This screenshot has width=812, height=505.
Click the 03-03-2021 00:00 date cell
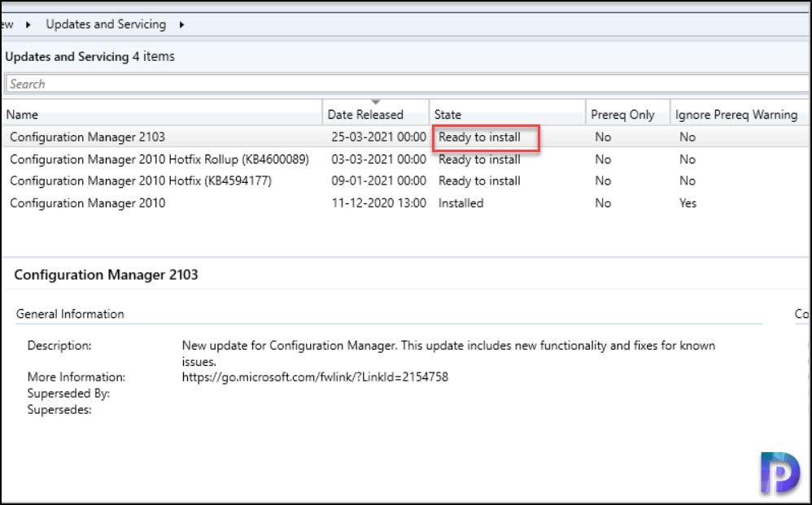[x=378, y=159]
